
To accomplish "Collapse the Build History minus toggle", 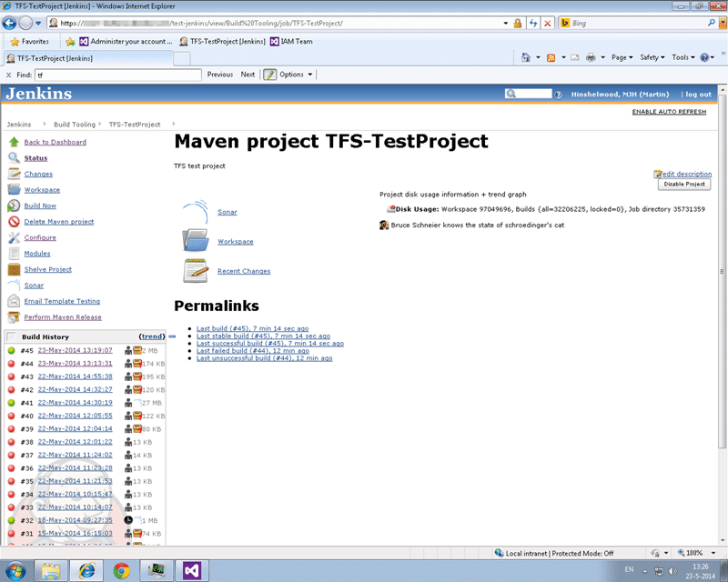I will click(x=172, y=336).
